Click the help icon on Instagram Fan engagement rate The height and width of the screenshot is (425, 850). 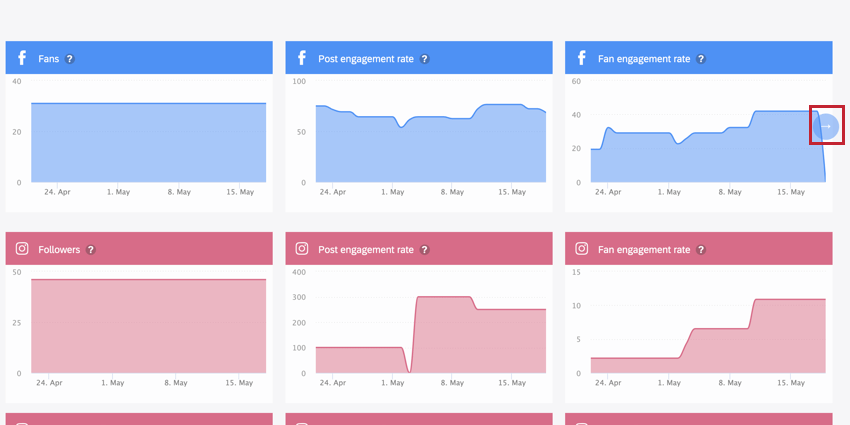point(701,249)
